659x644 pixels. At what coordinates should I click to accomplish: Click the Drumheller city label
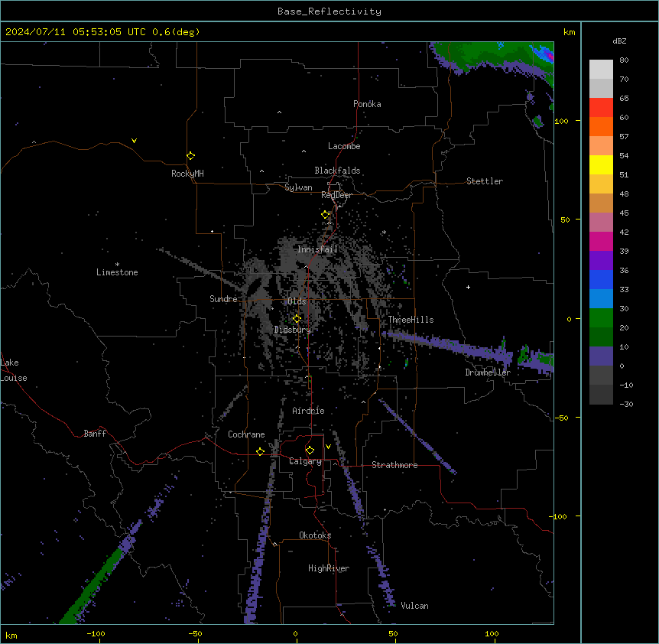488,372
